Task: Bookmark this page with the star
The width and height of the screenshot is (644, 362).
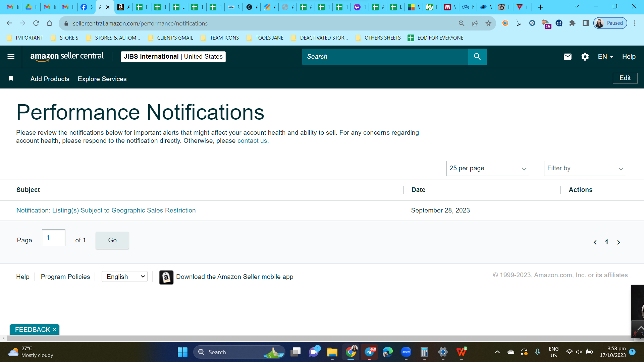Action: pos(488,23)
